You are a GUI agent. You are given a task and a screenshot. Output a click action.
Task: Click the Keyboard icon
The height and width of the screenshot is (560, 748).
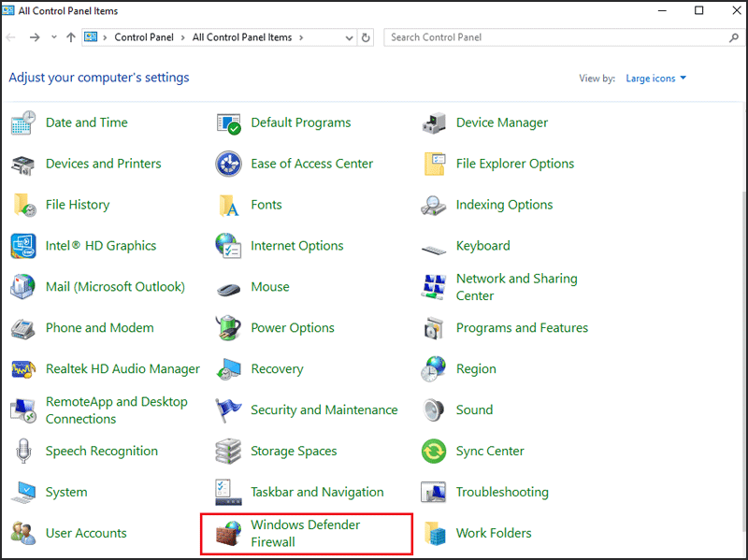434,249
